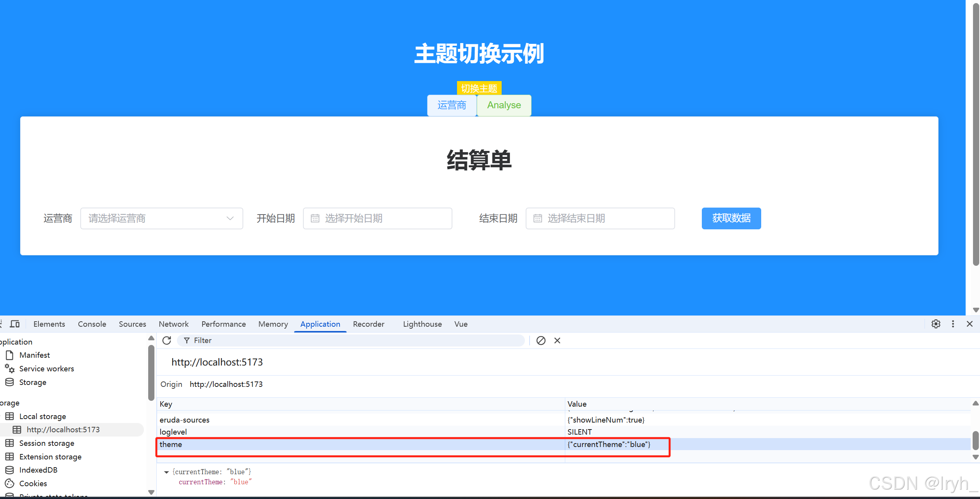Click the 获取数据 button
Screen dimensions: 980x499
[731, 218]
